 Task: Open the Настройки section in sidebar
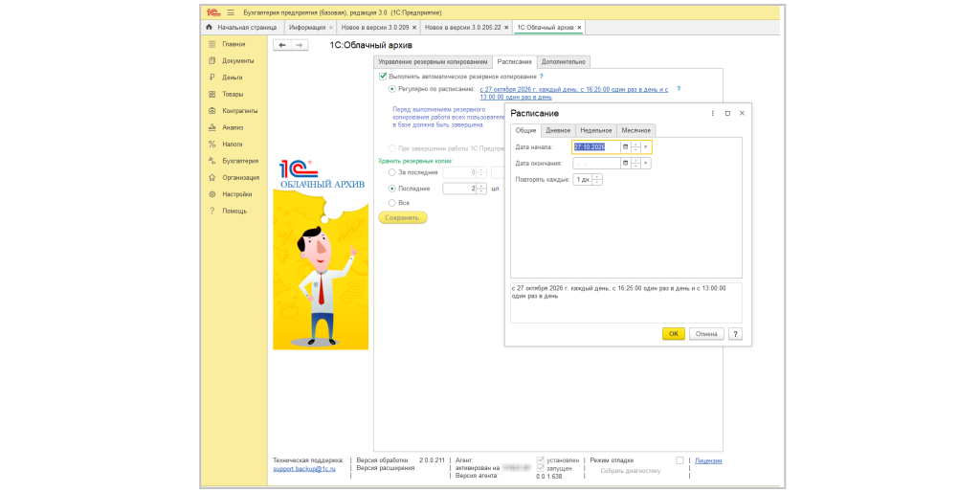tap(237, 194)
